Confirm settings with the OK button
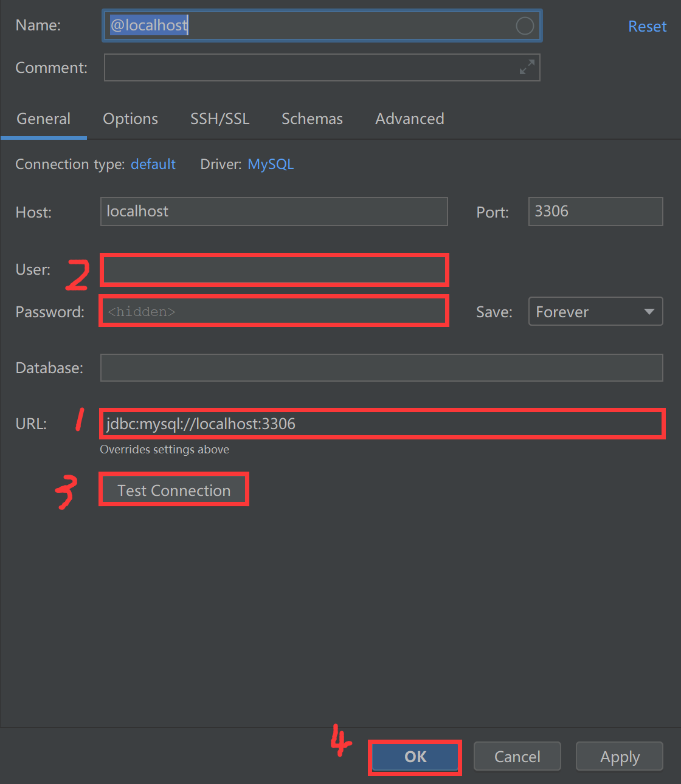 (415, 757)
